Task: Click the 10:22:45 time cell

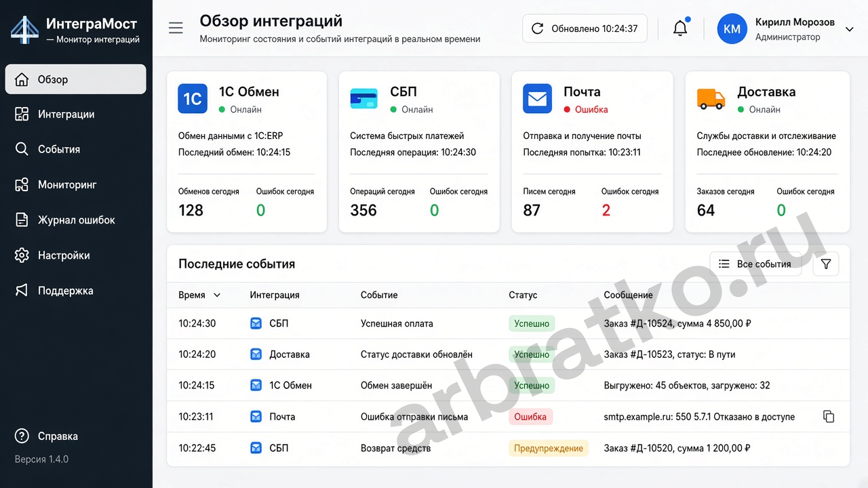Action: pyautogui.click(x=197, y=448)
